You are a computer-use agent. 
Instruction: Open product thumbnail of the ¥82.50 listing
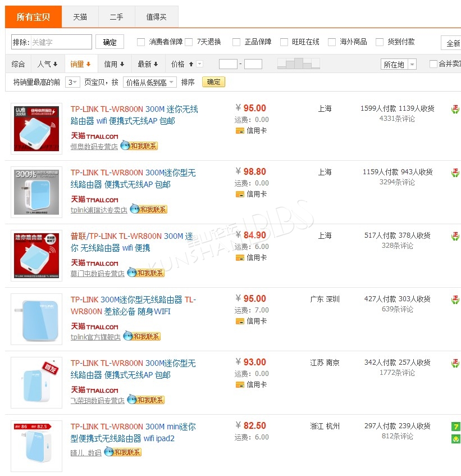click(36, 446)
